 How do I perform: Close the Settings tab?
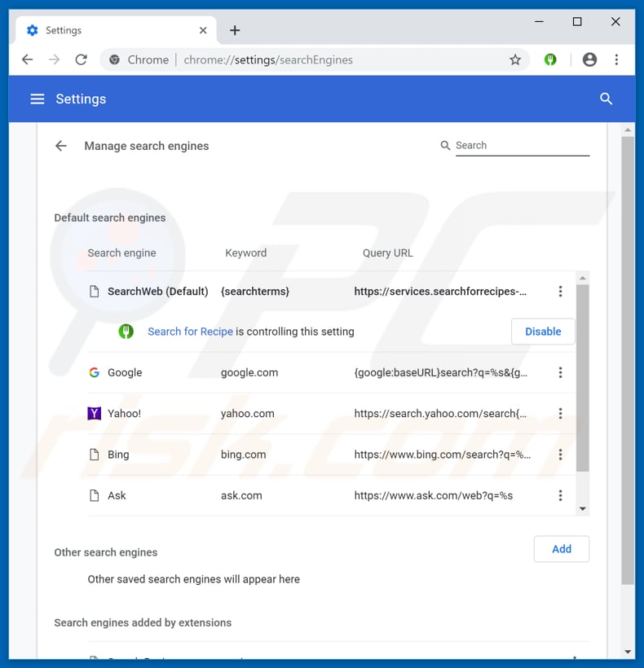coord(203,30)
